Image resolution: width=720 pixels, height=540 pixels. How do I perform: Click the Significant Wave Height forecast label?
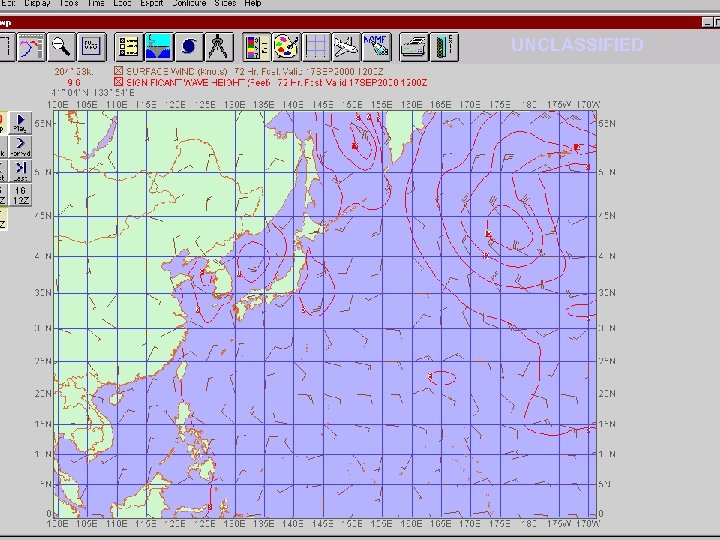(x=276, y=83)
